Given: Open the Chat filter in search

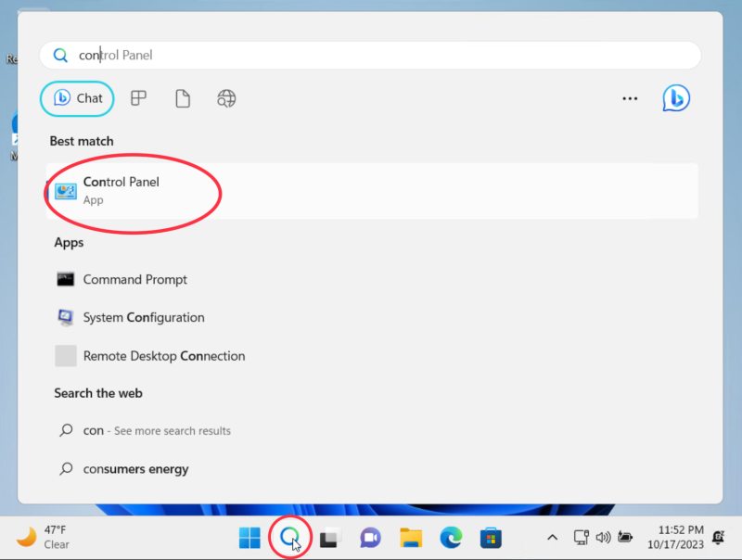Looking at the screenshot, I should tap(77, 98).
